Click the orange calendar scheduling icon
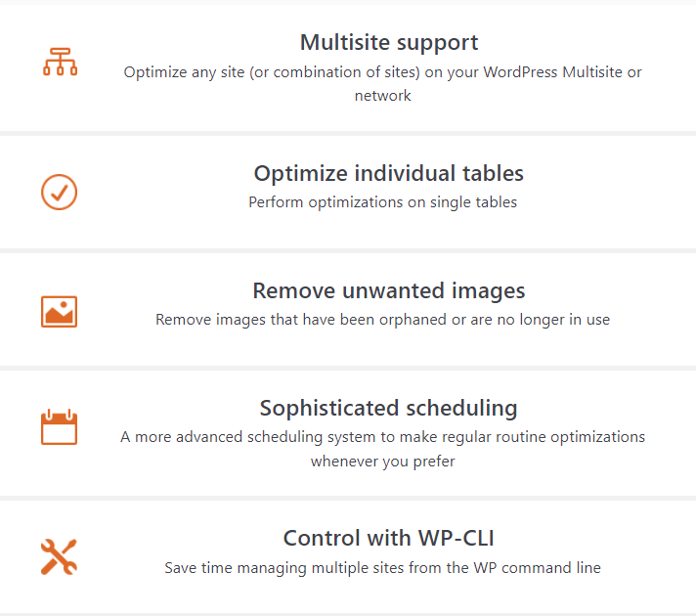The width and height of the screenshot is (696, 616). (x=60, y=428)
